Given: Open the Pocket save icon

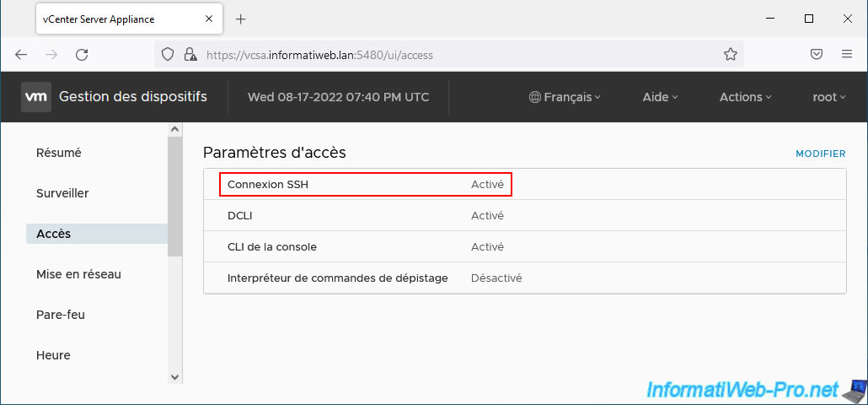Looking at the screenshot, I should pos(817,54).
